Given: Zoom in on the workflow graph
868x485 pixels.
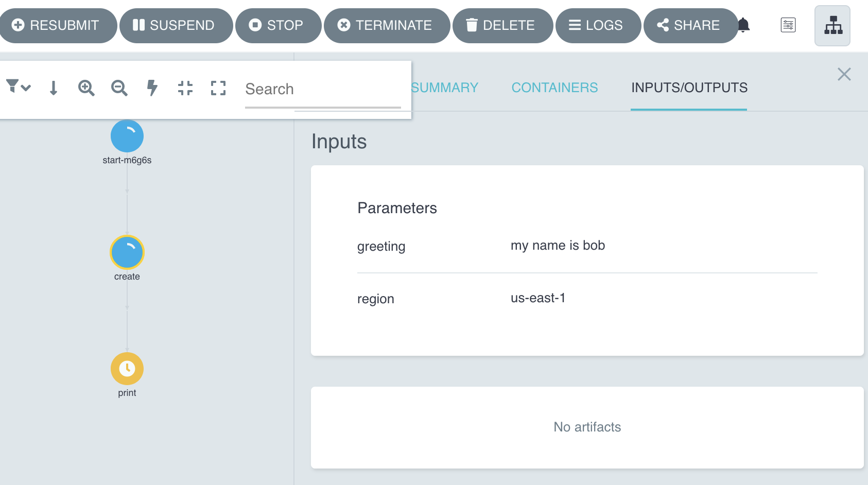Looking at the screenshot, I should 86,88.
